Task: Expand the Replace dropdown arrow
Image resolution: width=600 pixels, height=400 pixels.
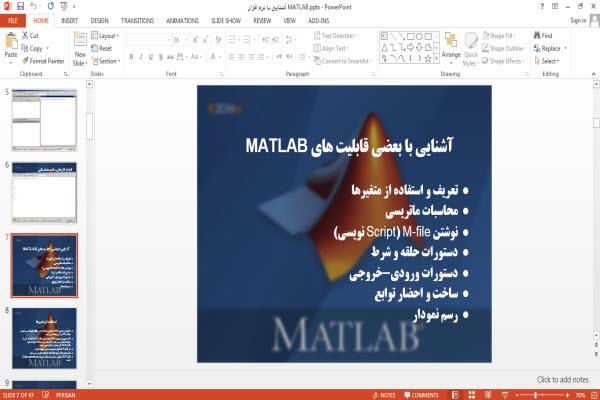Action: pyautogui.click(x=565, y=48)
